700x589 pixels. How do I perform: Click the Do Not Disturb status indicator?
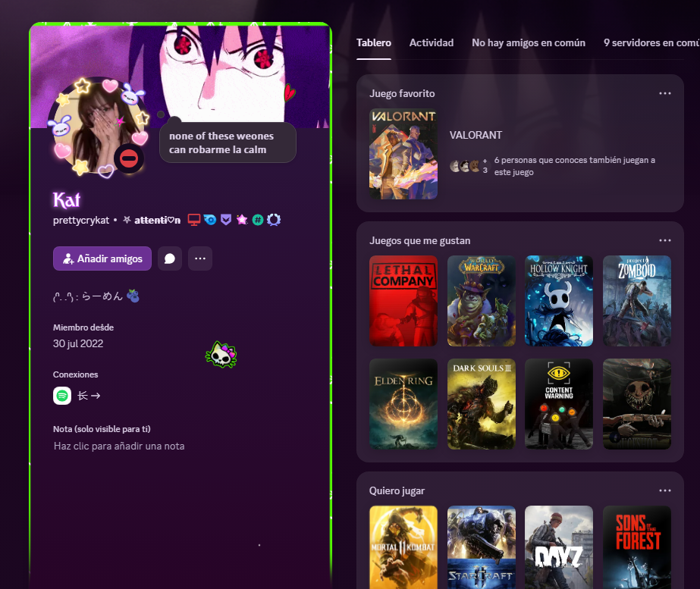point(129,158)
